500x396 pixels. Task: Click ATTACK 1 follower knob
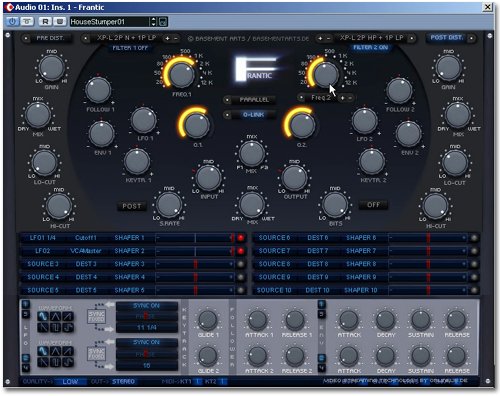[x=257, y=320]
